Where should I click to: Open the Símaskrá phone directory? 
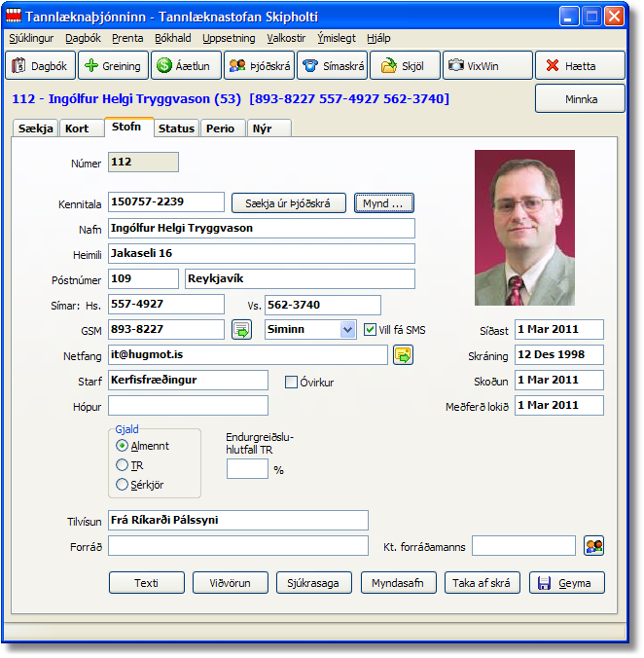tap(331, 66)
